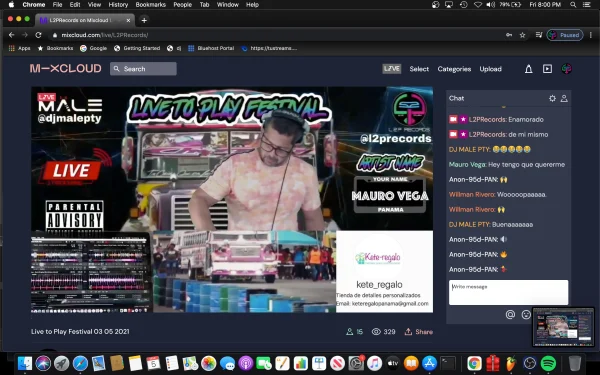Select the L2PRecords on Mixcloud tab
This screenshot has width=600, height=375.
85,20
